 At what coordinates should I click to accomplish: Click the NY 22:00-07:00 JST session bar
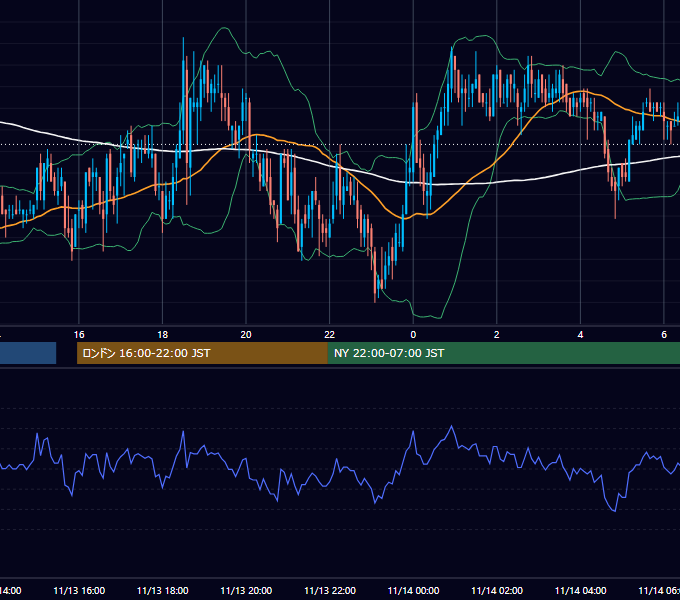[x=503, y=353]
